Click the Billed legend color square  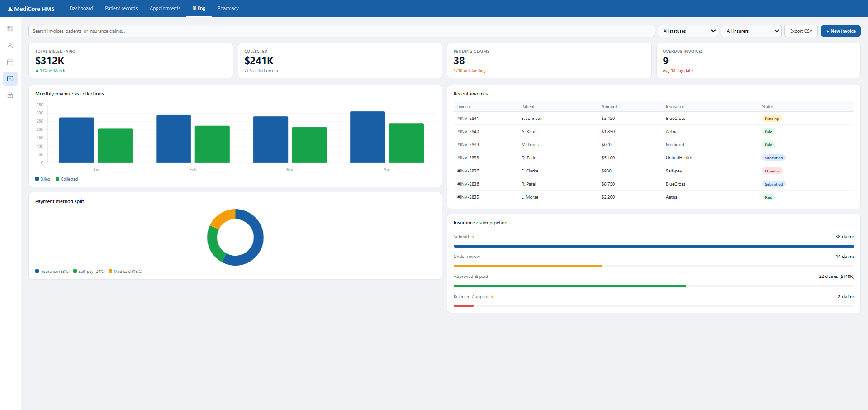tap(37, 179)
